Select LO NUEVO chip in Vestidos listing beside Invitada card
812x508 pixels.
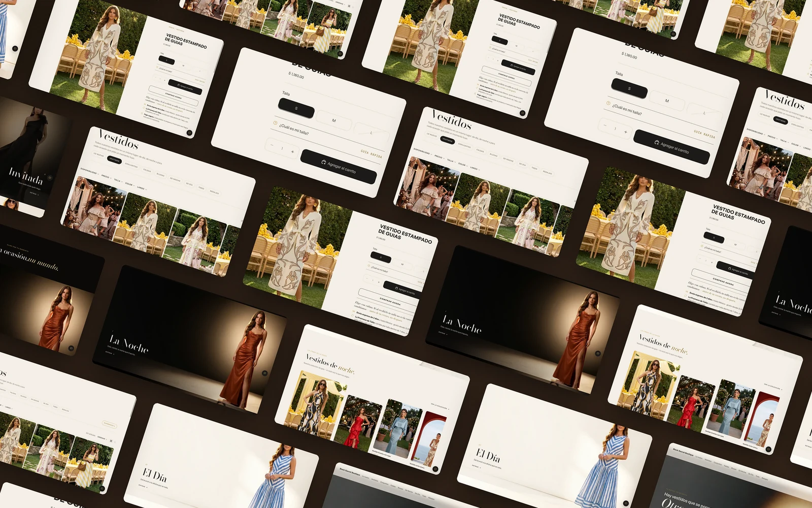(98, 154)
